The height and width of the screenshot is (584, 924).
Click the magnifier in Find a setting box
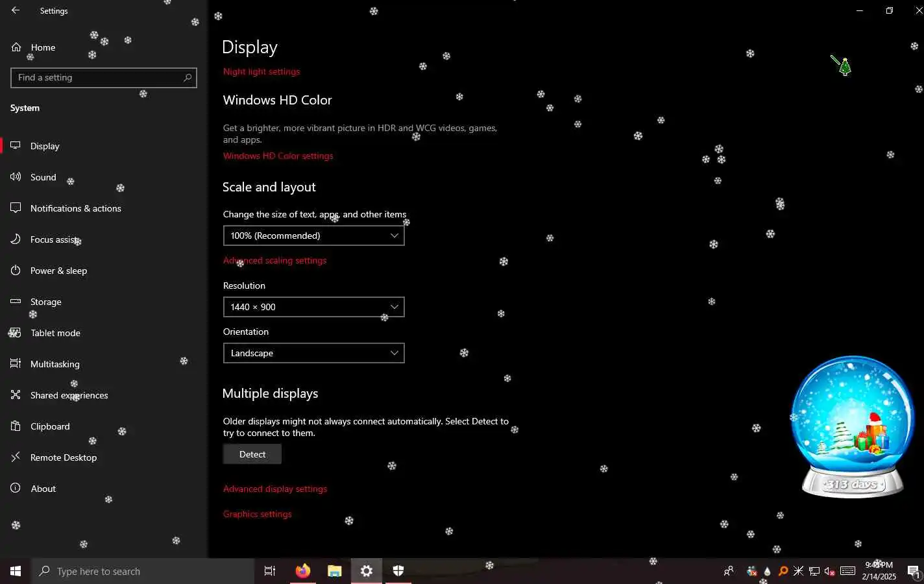click(188, 78)
